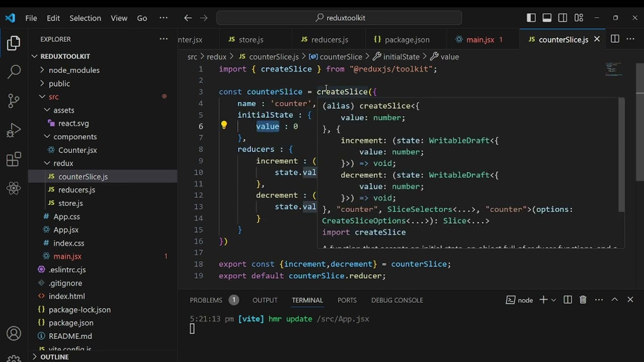Split the editor to the right
The image size is (644, 362).
tap(615, 39)
